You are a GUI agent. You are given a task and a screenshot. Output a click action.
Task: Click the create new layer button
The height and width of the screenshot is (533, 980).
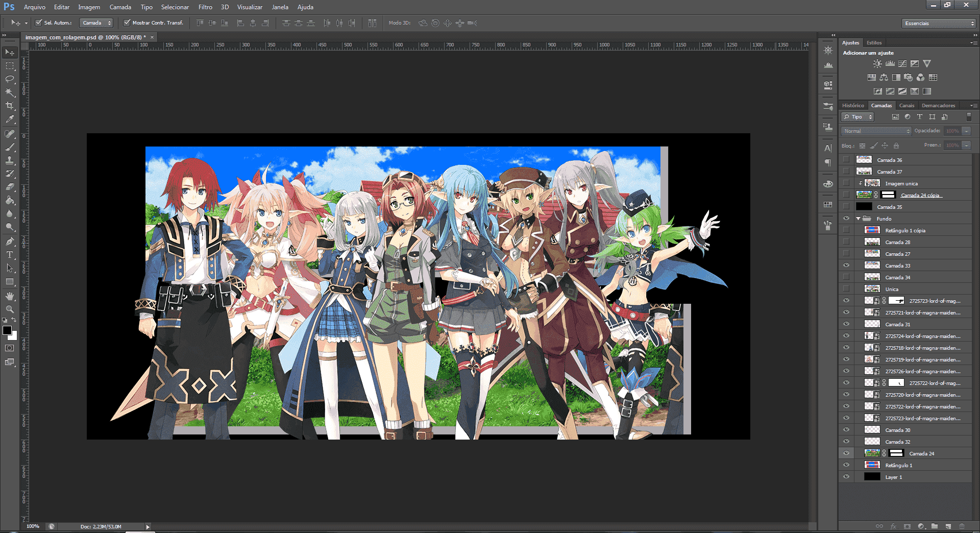tap(948, 526)
